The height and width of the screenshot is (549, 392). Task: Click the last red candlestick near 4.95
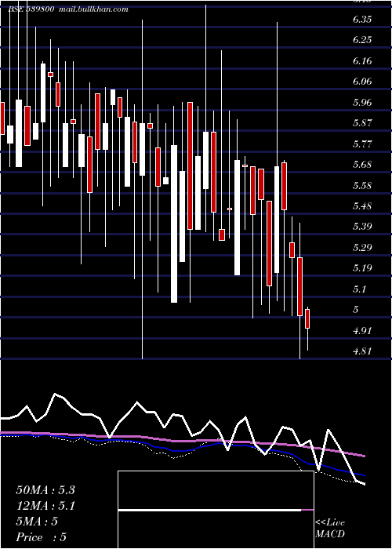(307, 318)
